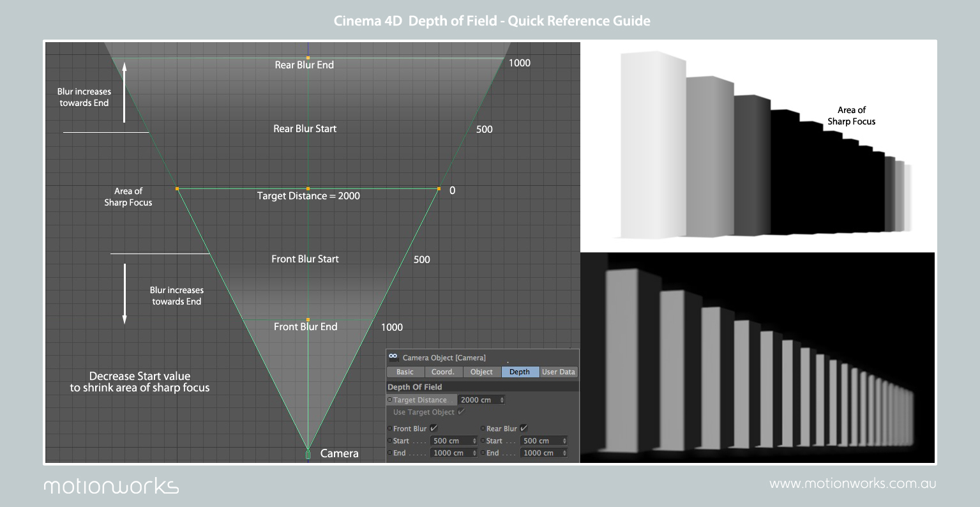Click the Camera Object icon in the panel header
The height and width of the screenshot is (507, 980).
pos(393,357)
